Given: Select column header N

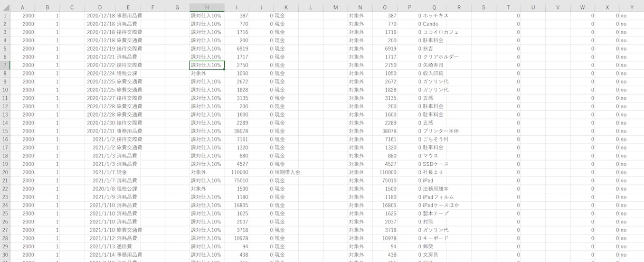Looking at the screenshot, I should pyautogui.click(x=360, y=7).
